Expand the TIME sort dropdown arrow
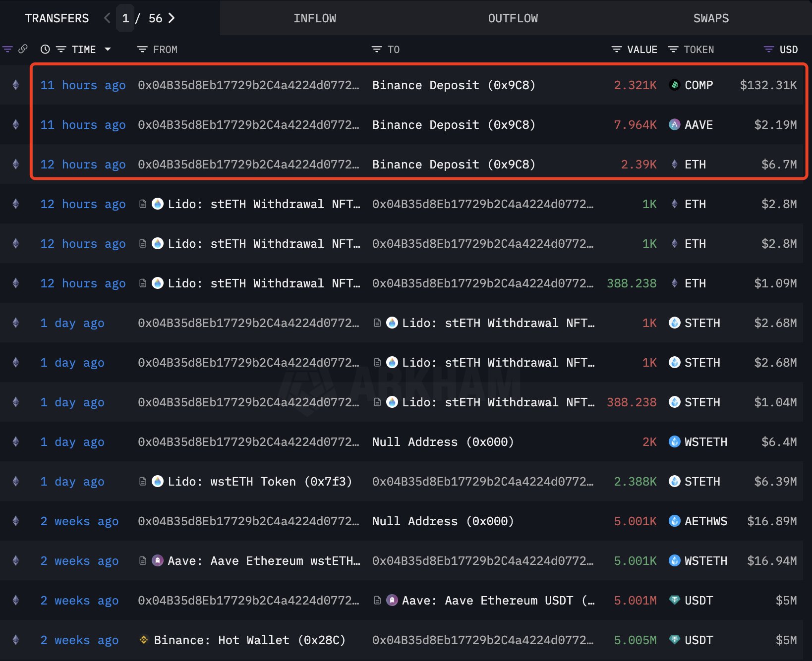 (108, 49)
